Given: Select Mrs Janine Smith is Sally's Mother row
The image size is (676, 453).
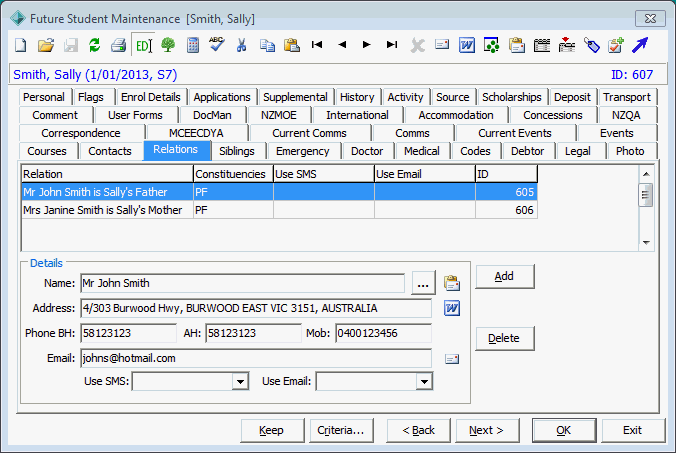Looking at the screenshot, I should 279,210.
